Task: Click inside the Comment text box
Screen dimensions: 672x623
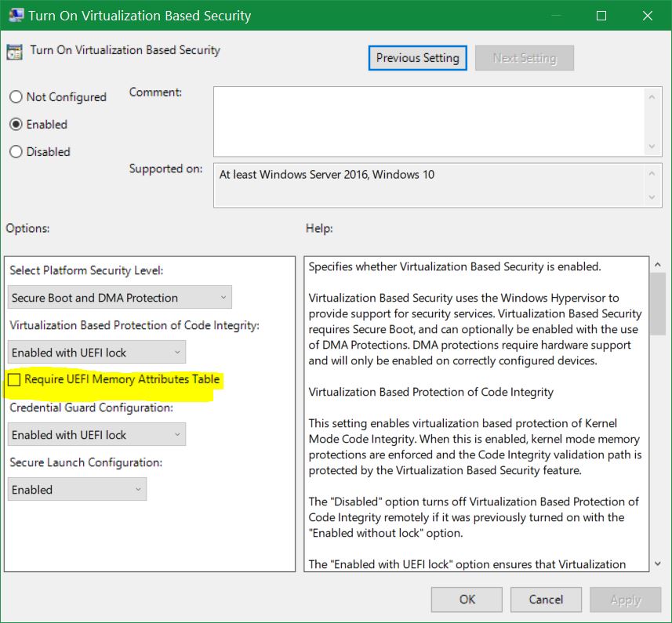Action: click(x=427, y=121)
